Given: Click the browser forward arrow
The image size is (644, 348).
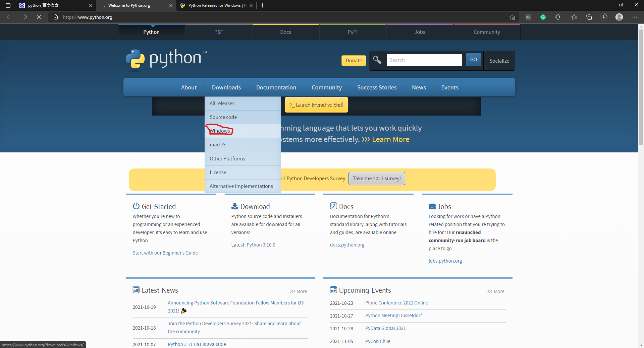Looking at the screenshot, I should (24, 17).
